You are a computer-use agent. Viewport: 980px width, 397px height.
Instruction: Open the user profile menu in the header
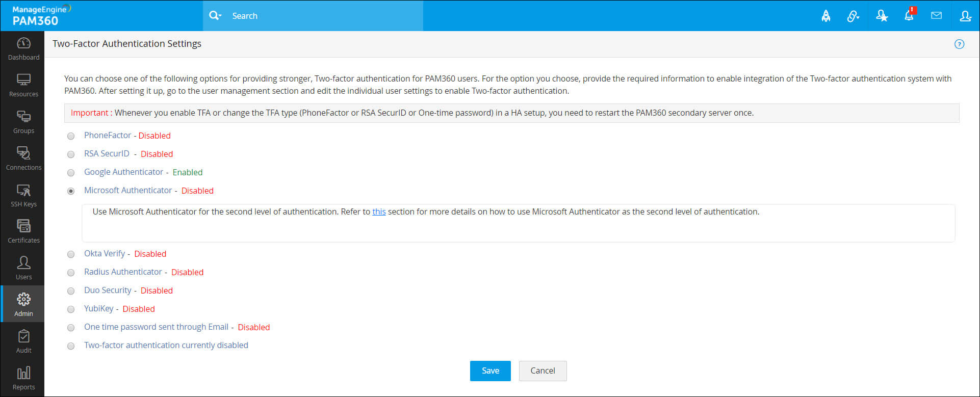pyautogui.click(x=965, y=16)
